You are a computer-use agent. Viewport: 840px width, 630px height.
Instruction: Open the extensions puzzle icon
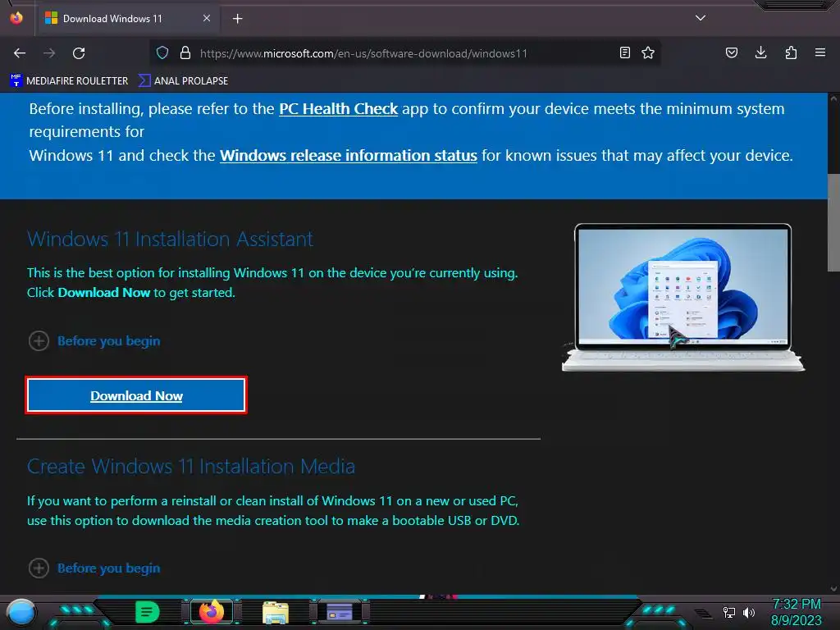pos(791,52)
